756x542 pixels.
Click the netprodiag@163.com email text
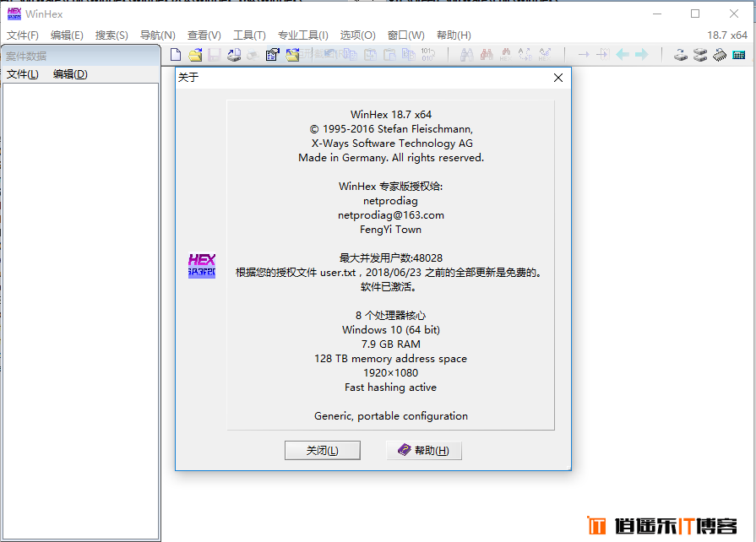(x=391, y=215)
